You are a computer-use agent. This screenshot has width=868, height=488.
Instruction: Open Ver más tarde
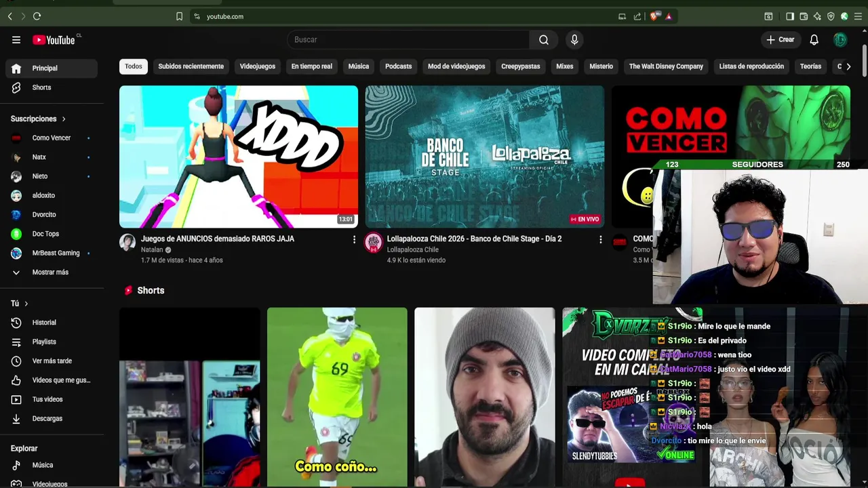coord(52,361)
